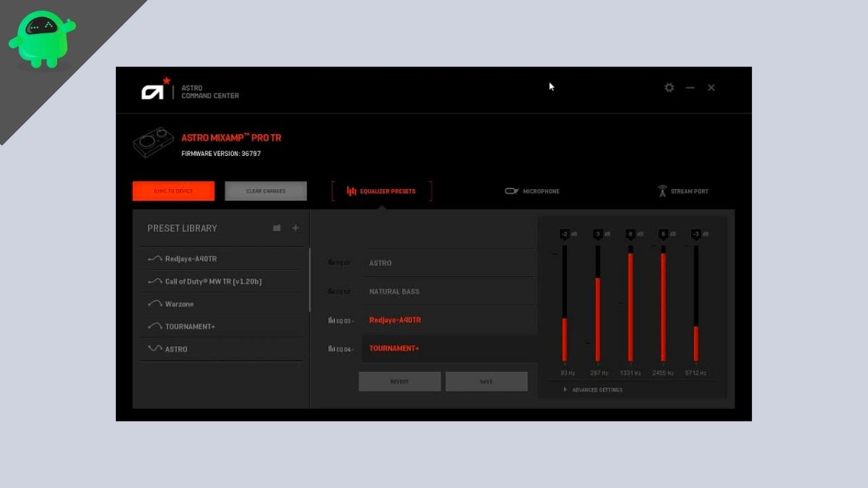868x488 pixels.
Task: Click the 93 Hz band slider
Action: point(564,303)
